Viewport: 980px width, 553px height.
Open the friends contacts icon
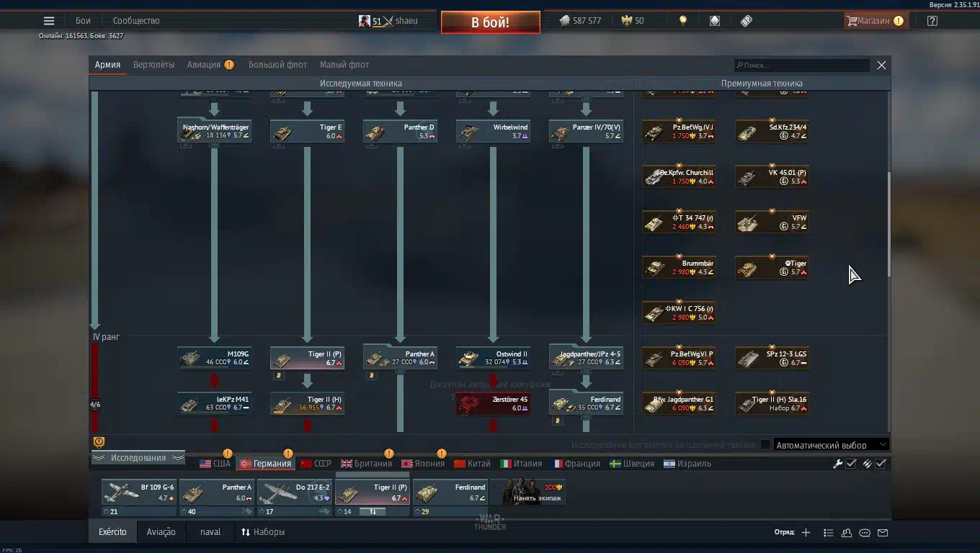coord(847,533)
